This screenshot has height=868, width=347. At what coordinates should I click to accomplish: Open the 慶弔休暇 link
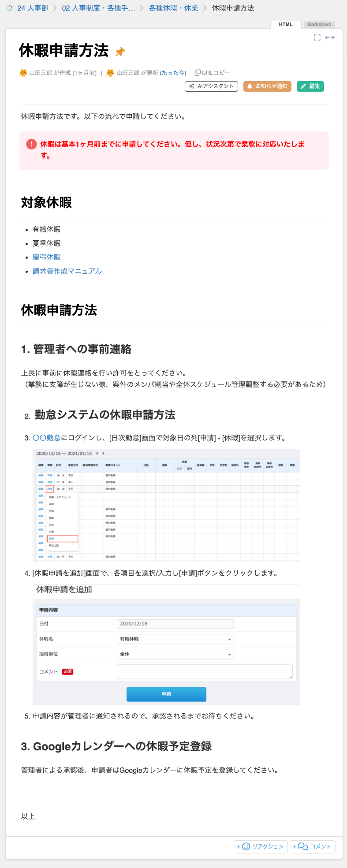[x=47, y=257]
